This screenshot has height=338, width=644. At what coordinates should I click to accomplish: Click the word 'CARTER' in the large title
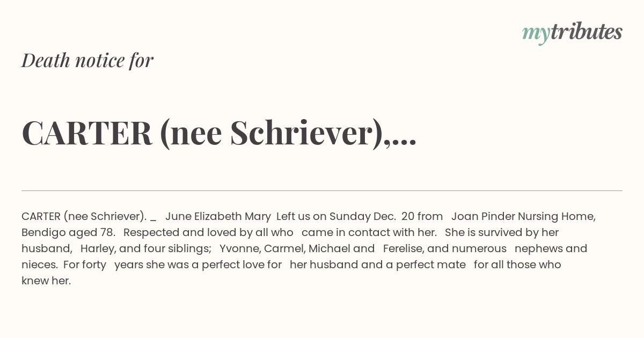pos(87,133)
